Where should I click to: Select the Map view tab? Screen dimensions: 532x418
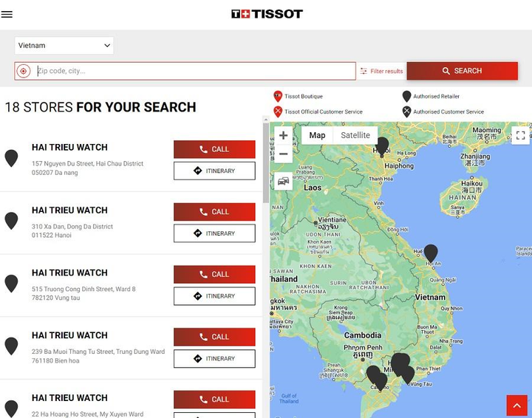click(x=317, y=136)
